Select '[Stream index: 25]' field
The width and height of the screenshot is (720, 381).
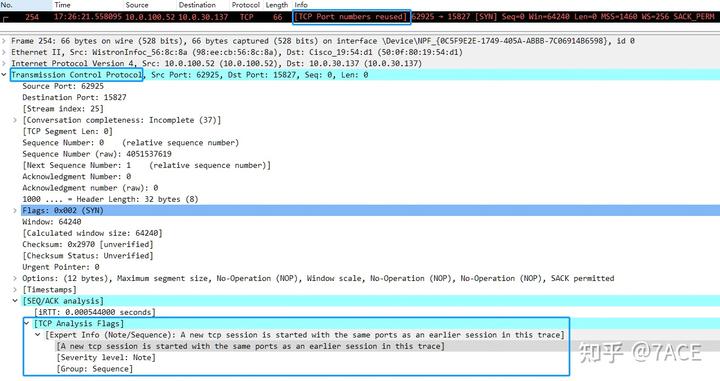[x=63, y=109]
